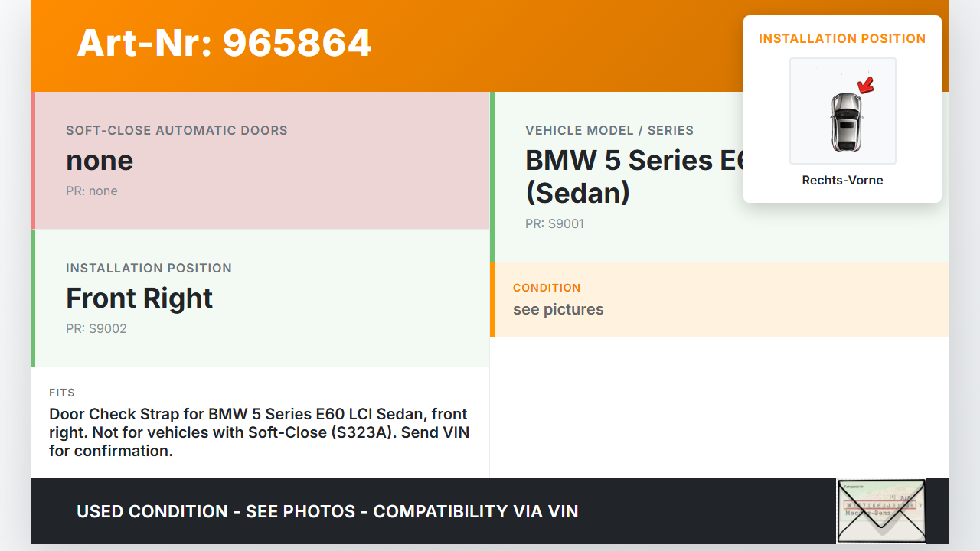Click the door check strap fits description
980x551 pixels.
259,432
